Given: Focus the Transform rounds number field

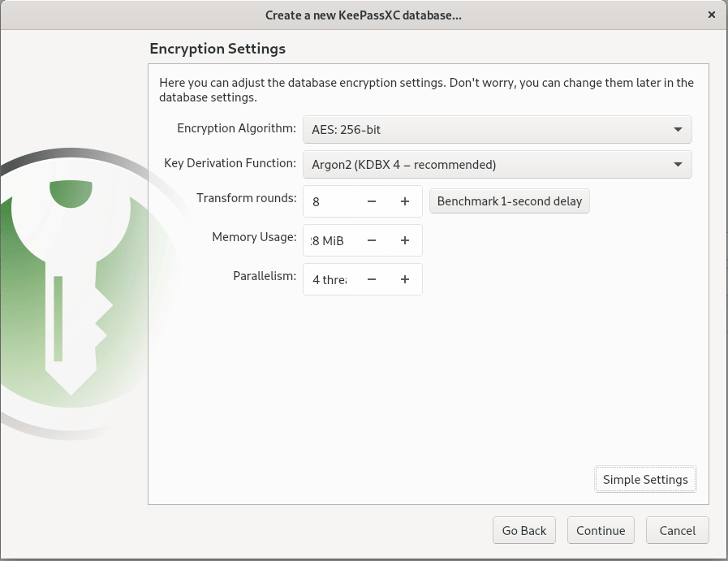Looking at the screenshot, I should pyautogui.click(x=329, y=201).
